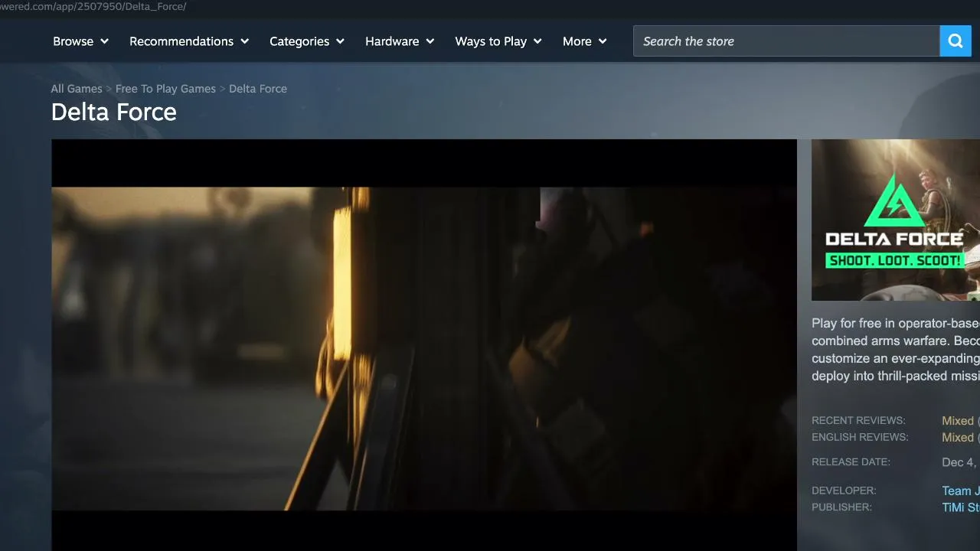Expand the Ways to Play chevron
This screenshot has width=980, height=551.
(x=537, y=41)
